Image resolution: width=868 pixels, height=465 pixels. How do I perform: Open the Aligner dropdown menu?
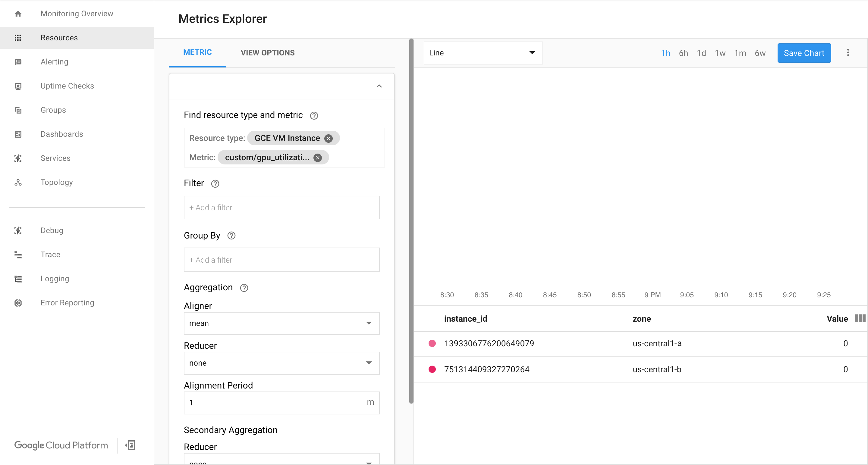pos(281,323)
